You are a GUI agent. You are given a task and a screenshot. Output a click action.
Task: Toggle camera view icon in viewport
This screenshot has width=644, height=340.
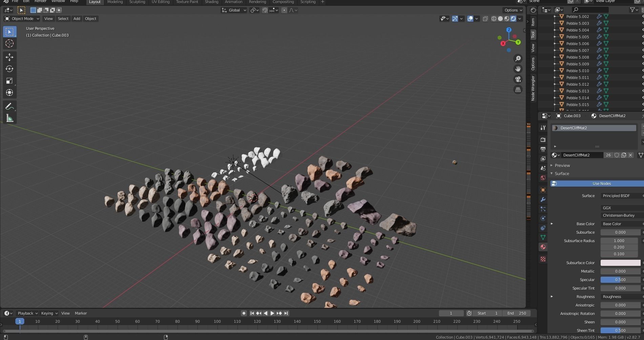[518, 79]
